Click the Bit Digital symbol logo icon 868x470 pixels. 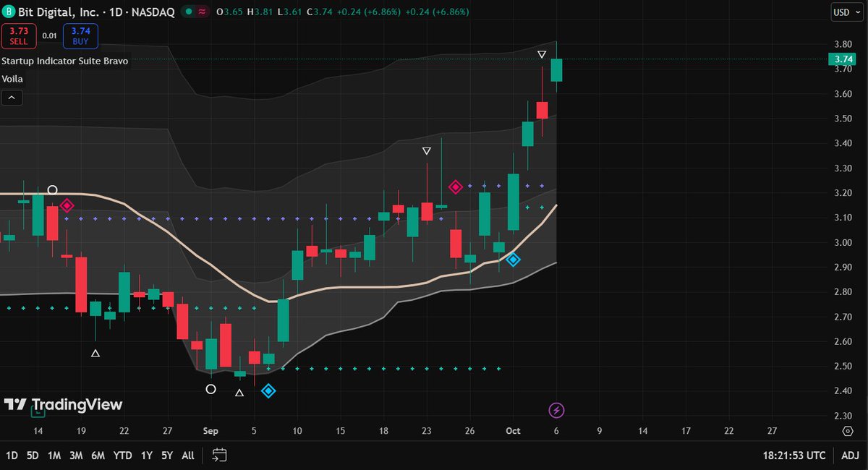(x=9, y=12)
